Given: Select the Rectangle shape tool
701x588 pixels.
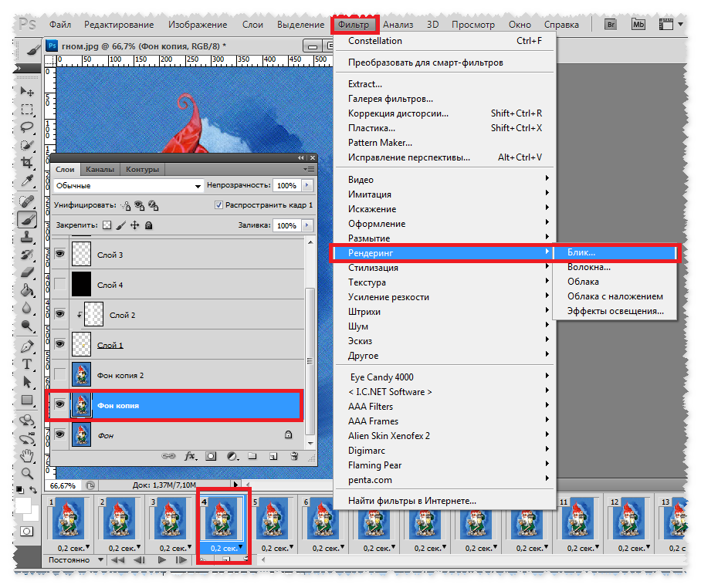Looking at the screenshot, I should [27, 400].
